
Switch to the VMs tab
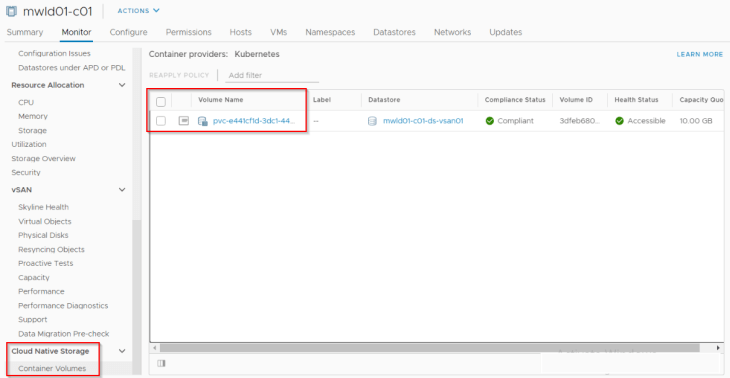(x=278, y=32)
